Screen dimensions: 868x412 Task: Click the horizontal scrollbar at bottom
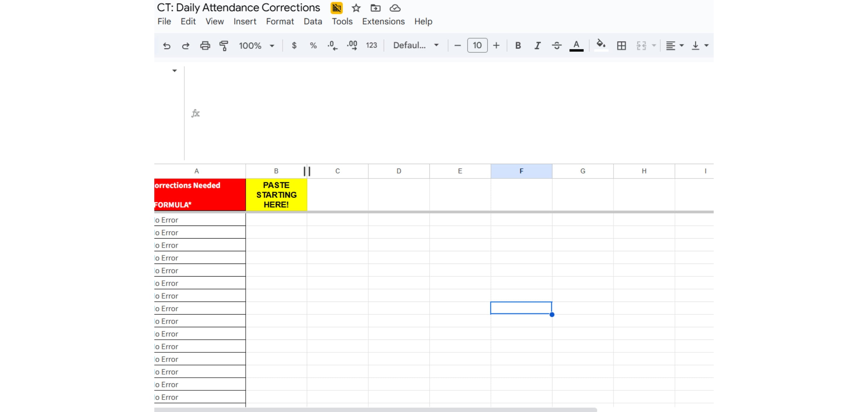coord(375,410)
